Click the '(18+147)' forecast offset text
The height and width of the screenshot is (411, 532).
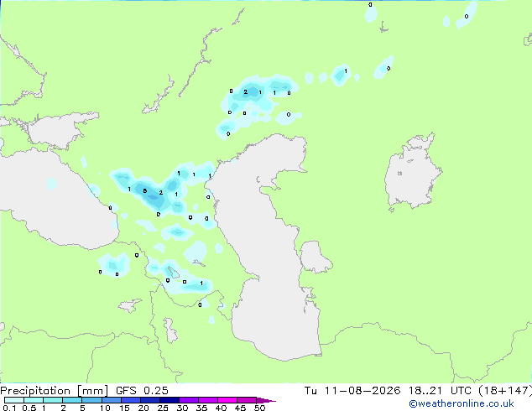[x=505, y=391]
